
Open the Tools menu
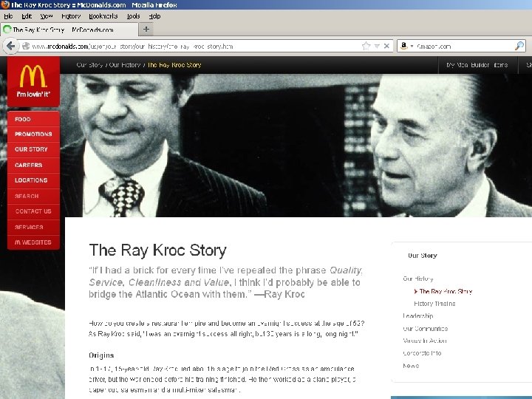tap(133, 16)
